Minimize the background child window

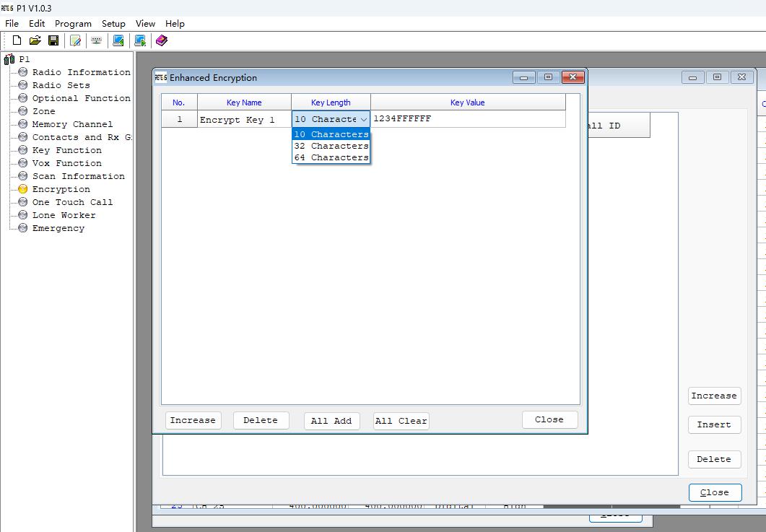(x=693, y=77)
